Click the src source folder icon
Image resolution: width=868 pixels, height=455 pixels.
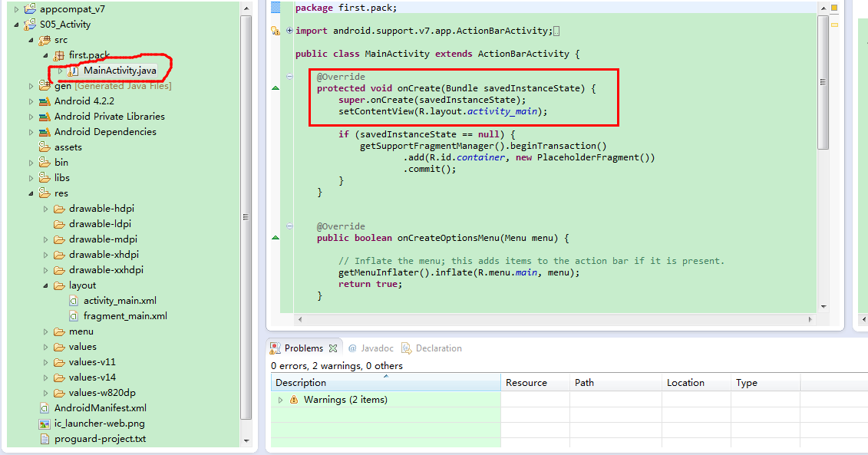(45, 40)
